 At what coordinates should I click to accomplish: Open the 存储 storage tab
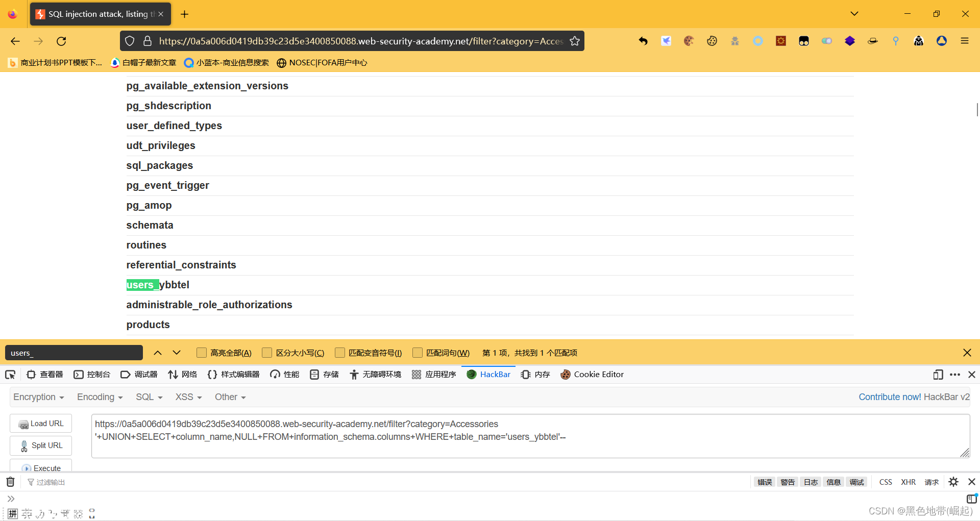325,375
